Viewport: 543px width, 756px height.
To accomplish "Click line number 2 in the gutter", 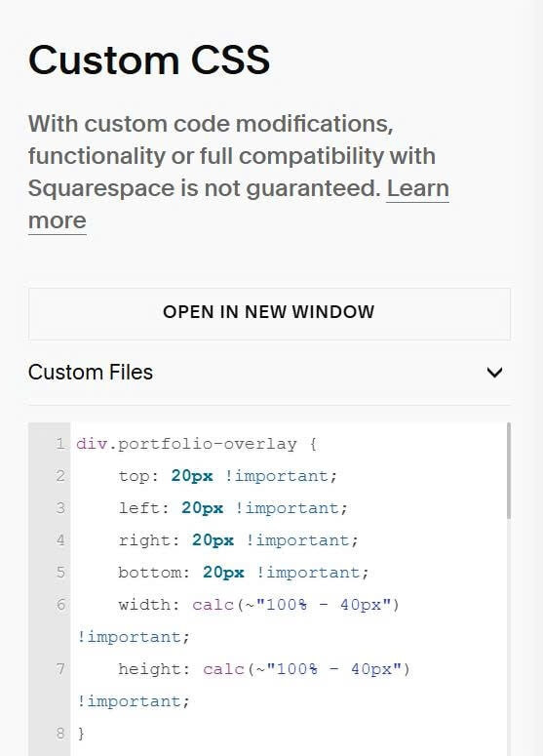I will point(60,476).
